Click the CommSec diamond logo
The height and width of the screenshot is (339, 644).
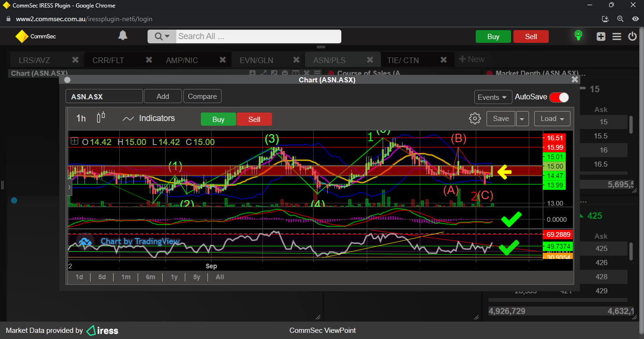[x=22, y=36]
